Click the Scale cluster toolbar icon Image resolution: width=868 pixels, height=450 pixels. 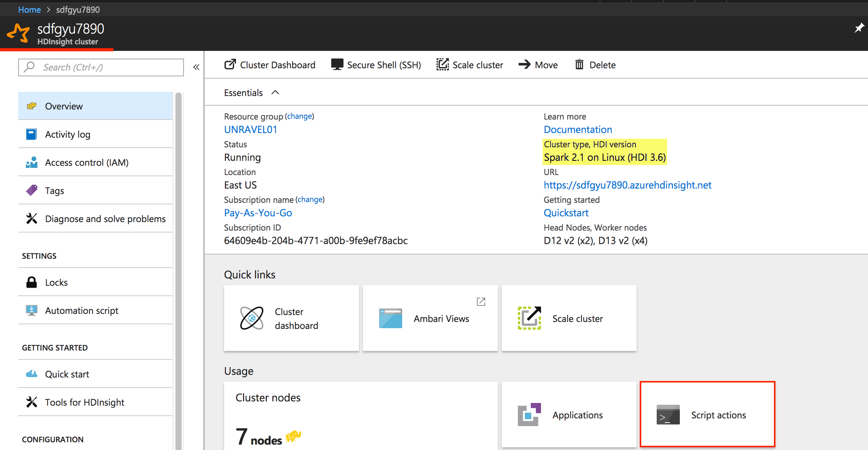[x=443, y=64]
